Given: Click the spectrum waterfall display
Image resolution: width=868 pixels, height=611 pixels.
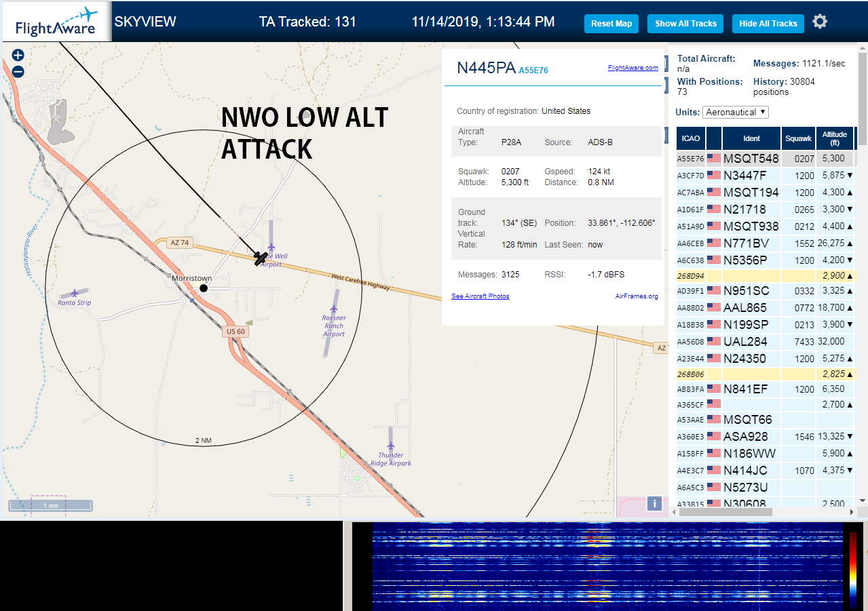Looking at the screenshot, I should (x=607, y=566).
